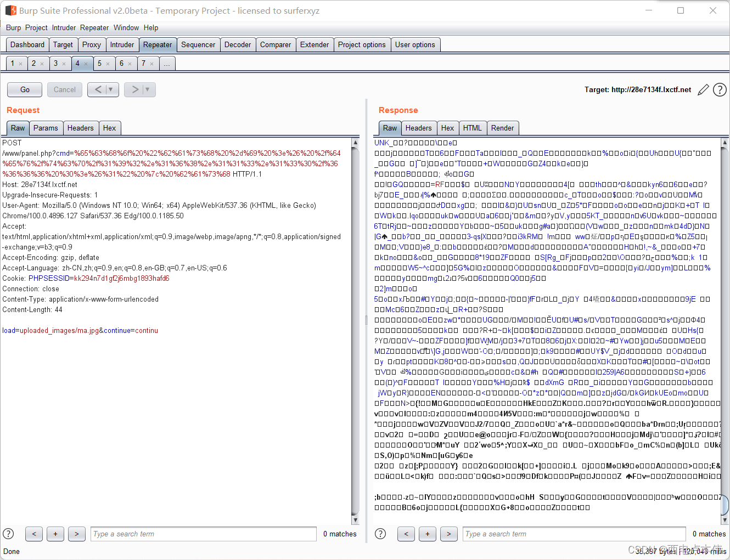This screenshot has width=730, height=560.
Task: Switch to the Intruder tool tab
Action: (122, 45)
